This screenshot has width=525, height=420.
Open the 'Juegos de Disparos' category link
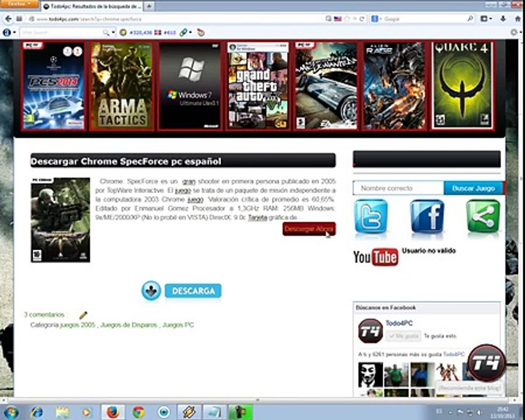pos(128,325)
